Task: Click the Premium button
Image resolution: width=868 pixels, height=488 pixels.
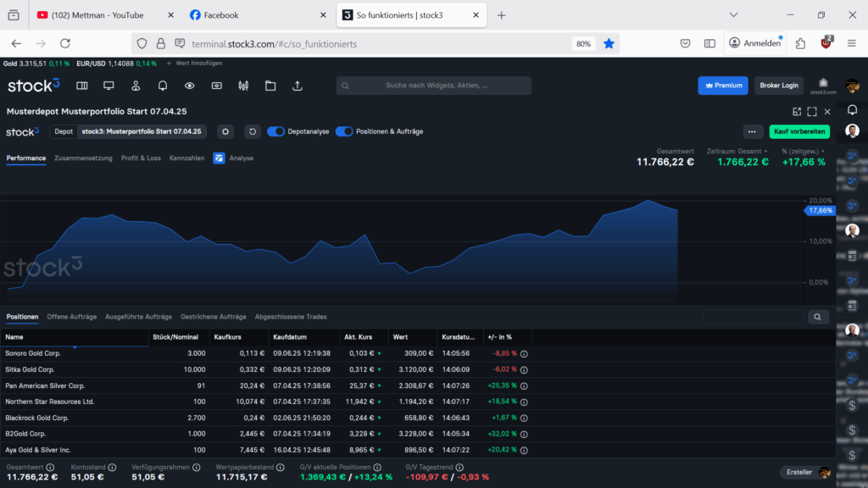Action: coord(723,86)
